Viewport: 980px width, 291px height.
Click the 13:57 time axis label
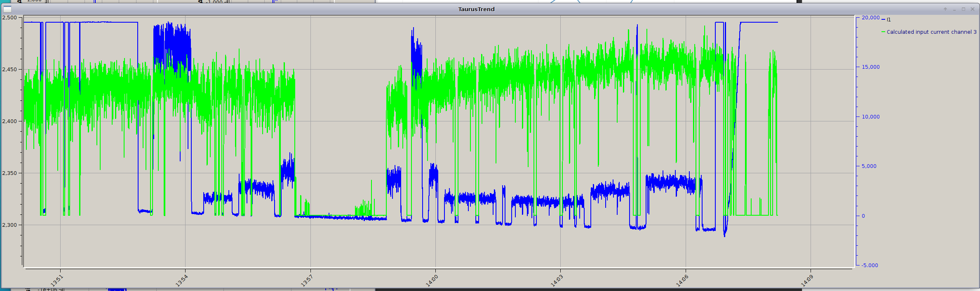(307, 280)
